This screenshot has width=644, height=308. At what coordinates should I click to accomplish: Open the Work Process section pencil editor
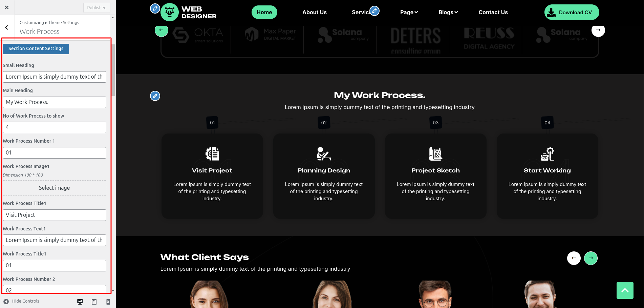click(x=155, y=96)
